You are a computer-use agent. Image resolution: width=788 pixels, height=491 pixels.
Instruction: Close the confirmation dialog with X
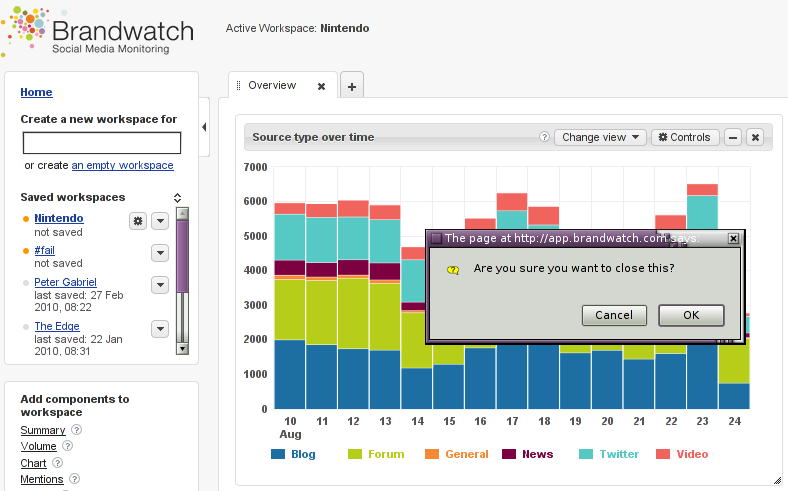733,238
